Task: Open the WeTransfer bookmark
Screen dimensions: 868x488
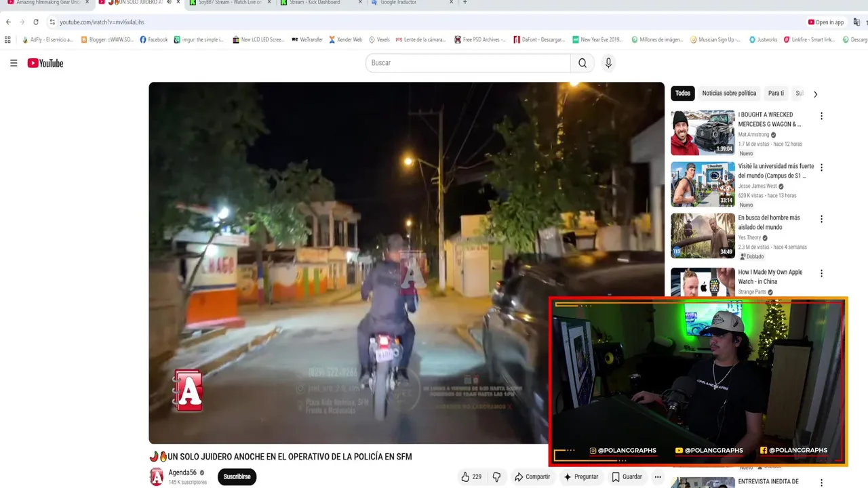Action: click(x=307, y=40)
